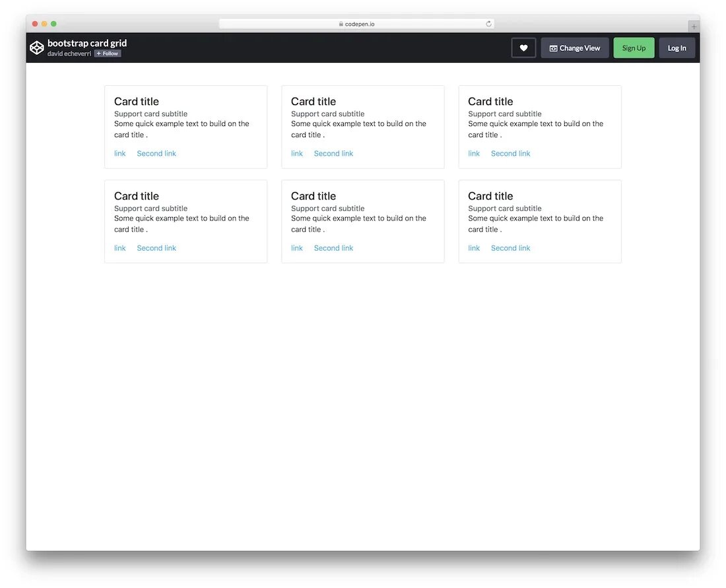Click "link" in bottom-left card
The image size is (726, 588).
point(120,247)
